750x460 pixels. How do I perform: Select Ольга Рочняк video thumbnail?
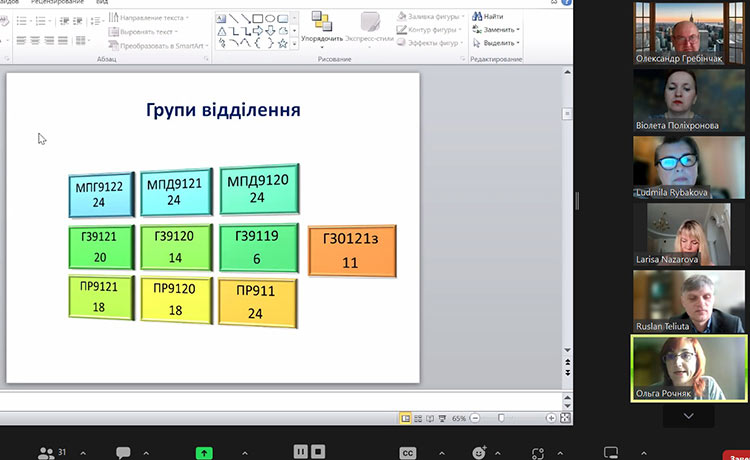click(689, 367)
